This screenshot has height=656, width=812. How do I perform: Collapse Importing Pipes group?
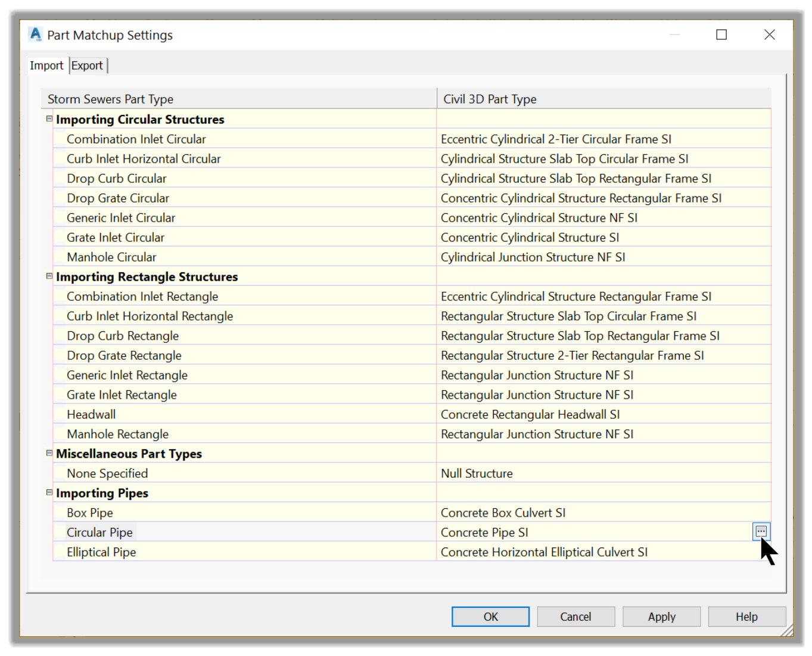tap(49, 492)
